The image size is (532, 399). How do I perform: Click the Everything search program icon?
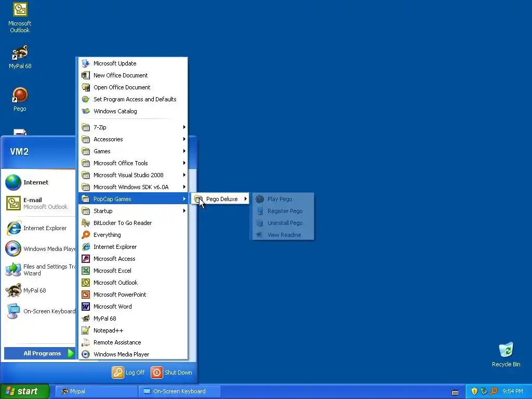[86, 235]
